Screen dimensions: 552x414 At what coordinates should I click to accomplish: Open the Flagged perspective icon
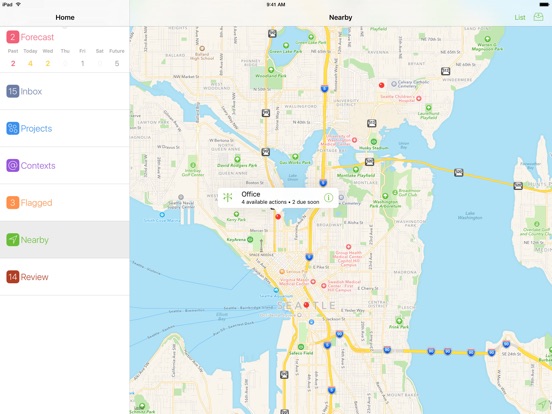coord(12,202)
